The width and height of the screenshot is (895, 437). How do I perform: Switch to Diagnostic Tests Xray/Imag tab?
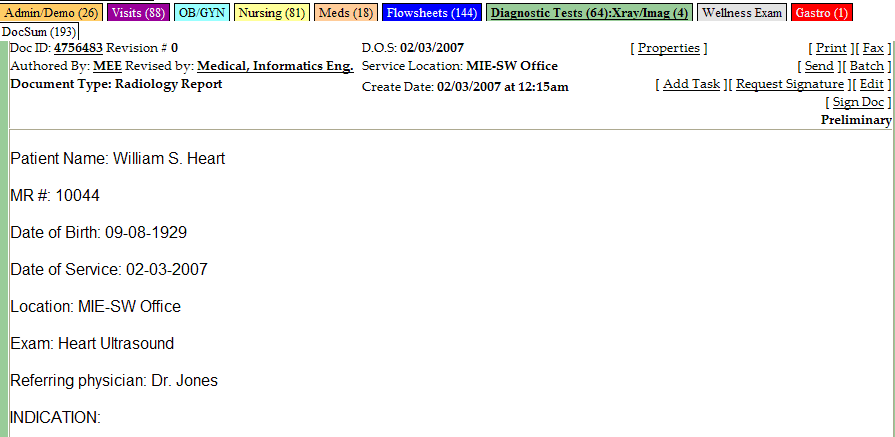pos(590,13)
